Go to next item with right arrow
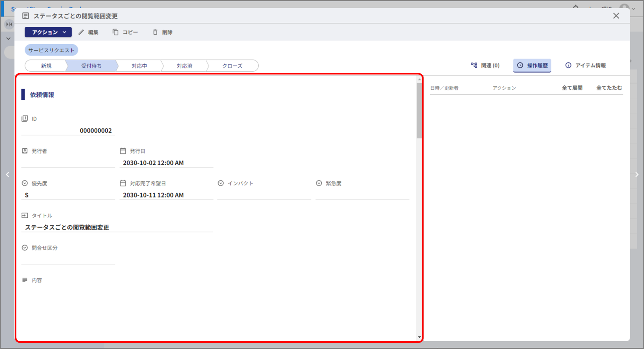The width and height of the screenshot is (644, 349). [637, 175]
